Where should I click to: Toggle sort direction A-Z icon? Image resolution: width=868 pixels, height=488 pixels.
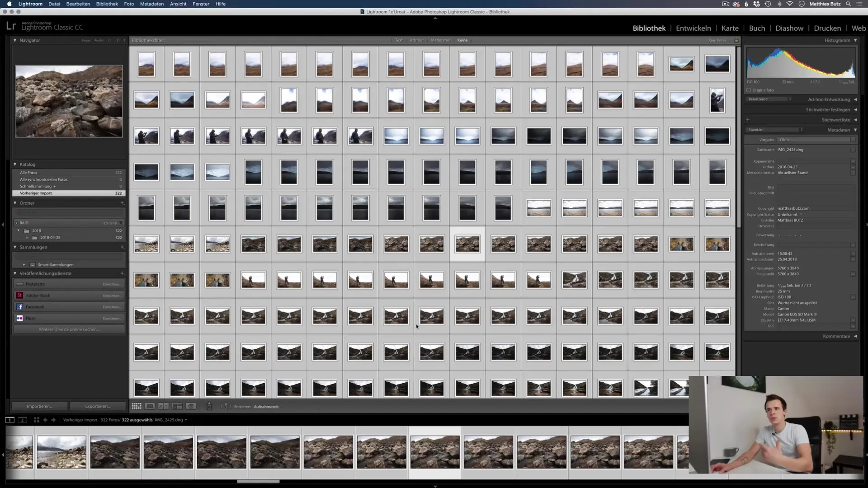(x=226, y=406)
